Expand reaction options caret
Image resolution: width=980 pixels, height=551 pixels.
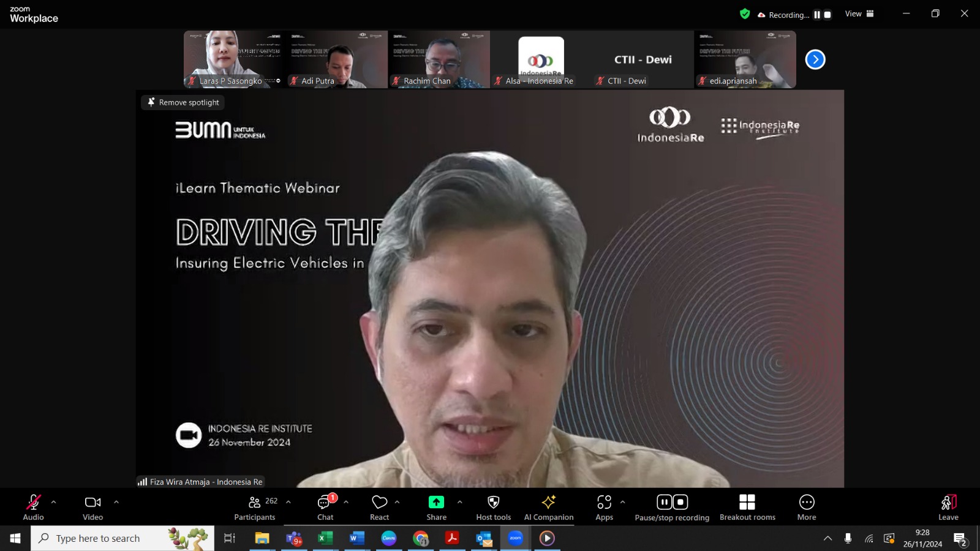398,502
